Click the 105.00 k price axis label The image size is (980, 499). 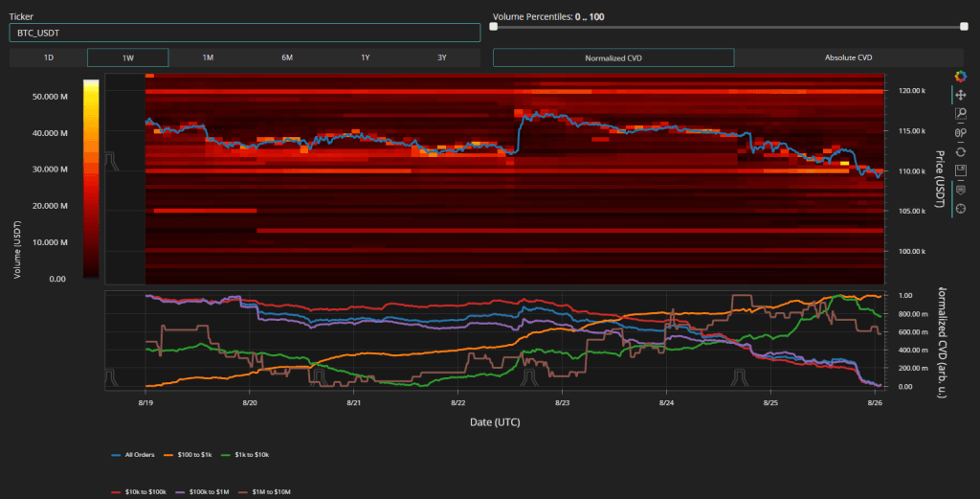pos(912,211)
